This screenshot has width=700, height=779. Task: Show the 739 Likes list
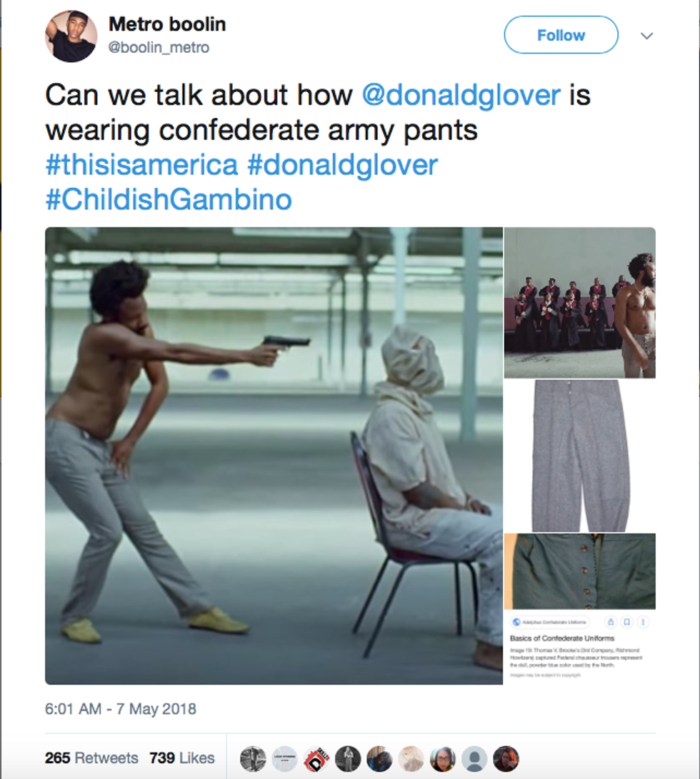[182, 758]
